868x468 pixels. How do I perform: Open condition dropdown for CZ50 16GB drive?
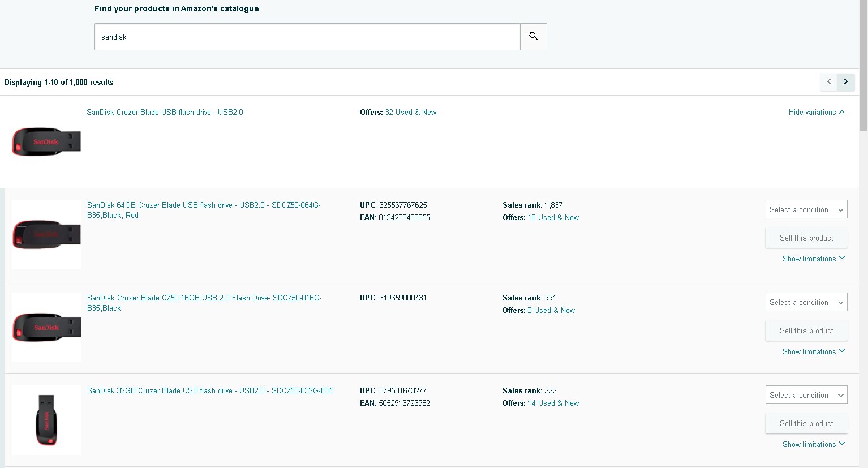coord(806,302)
